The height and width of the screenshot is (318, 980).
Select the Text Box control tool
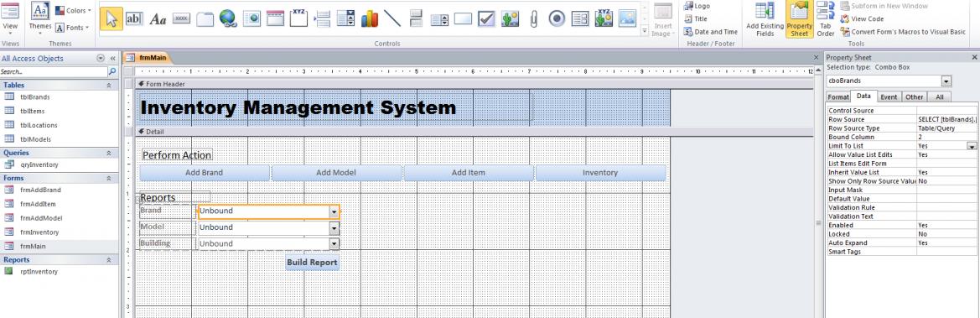click(134, 18)
